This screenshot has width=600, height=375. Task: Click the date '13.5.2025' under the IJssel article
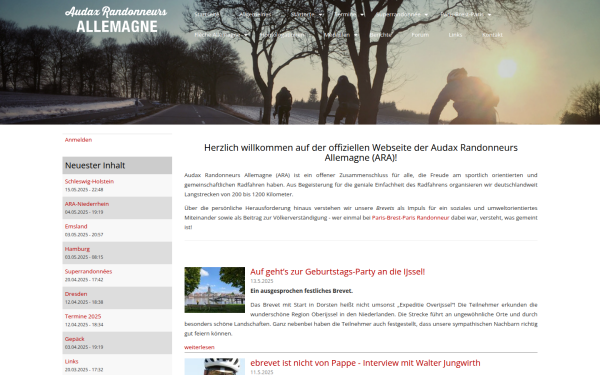262,281
